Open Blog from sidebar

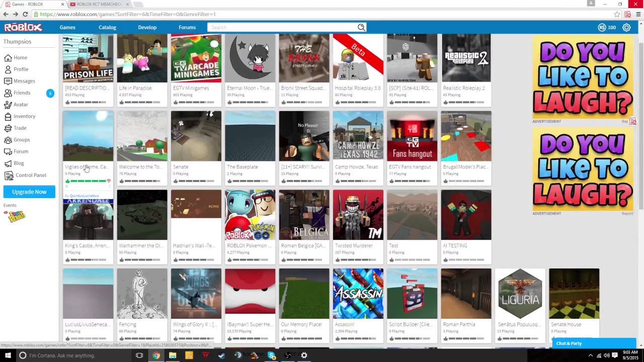[14, 163]
